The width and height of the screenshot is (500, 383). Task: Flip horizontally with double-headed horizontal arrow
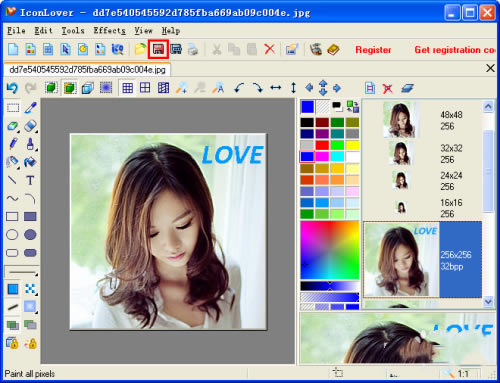click(x=276, y=88)
